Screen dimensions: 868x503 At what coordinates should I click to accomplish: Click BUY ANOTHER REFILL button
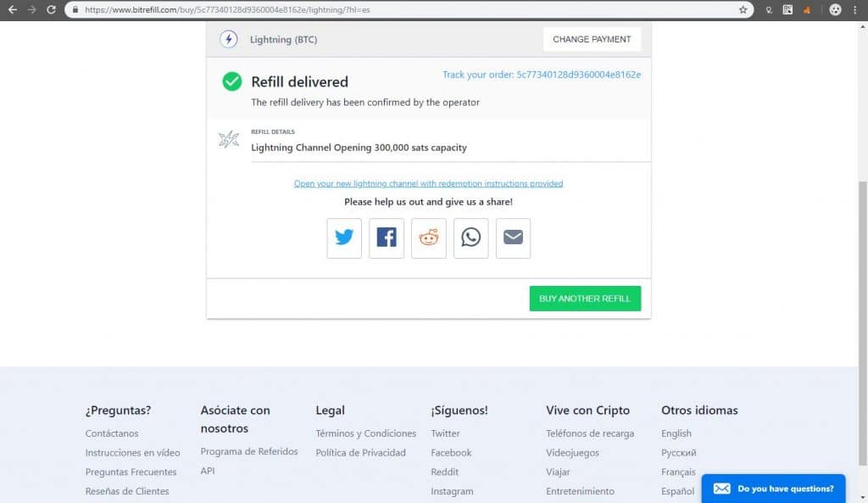click(x=585, y=299)
